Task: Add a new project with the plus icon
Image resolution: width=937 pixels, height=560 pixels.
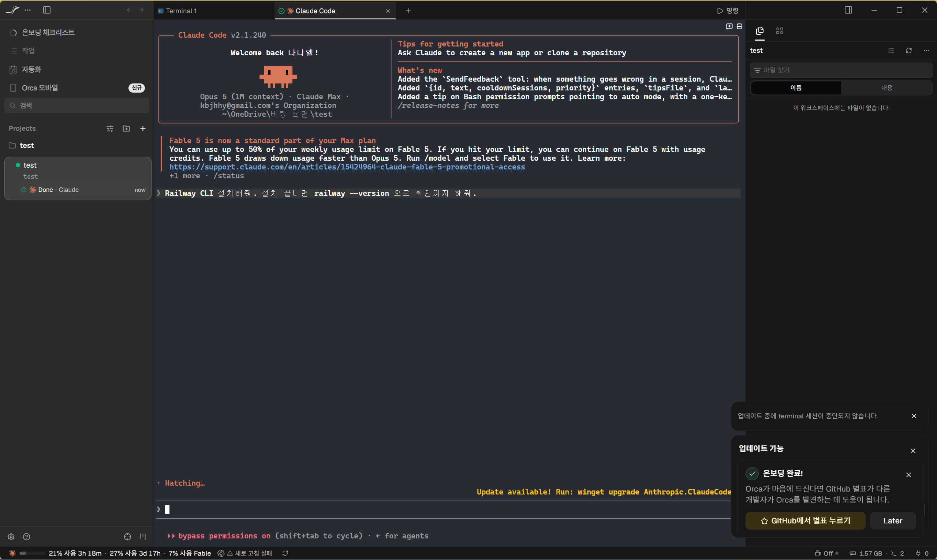Action: point(143,129)
